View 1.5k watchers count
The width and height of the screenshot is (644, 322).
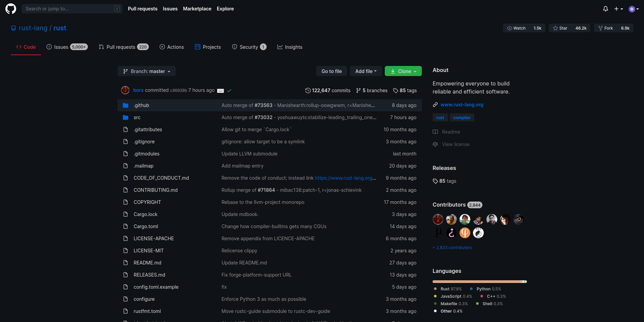[538, 28]
